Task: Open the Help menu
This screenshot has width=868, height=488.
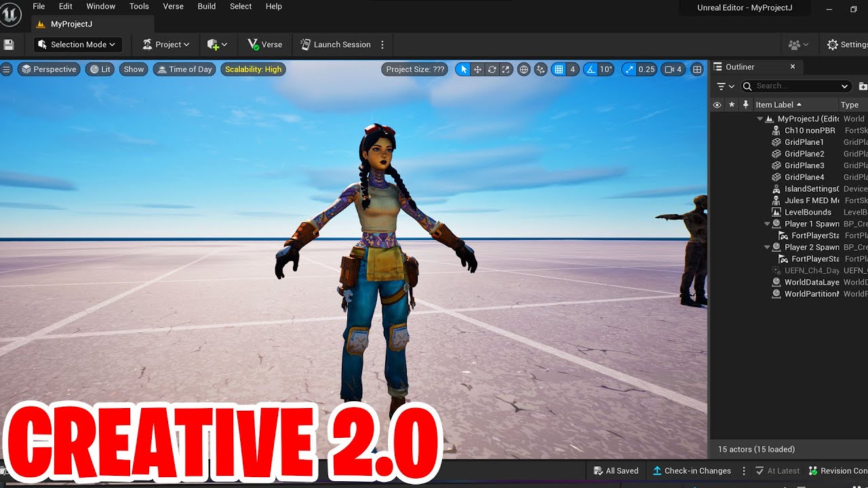Action: 274,6
